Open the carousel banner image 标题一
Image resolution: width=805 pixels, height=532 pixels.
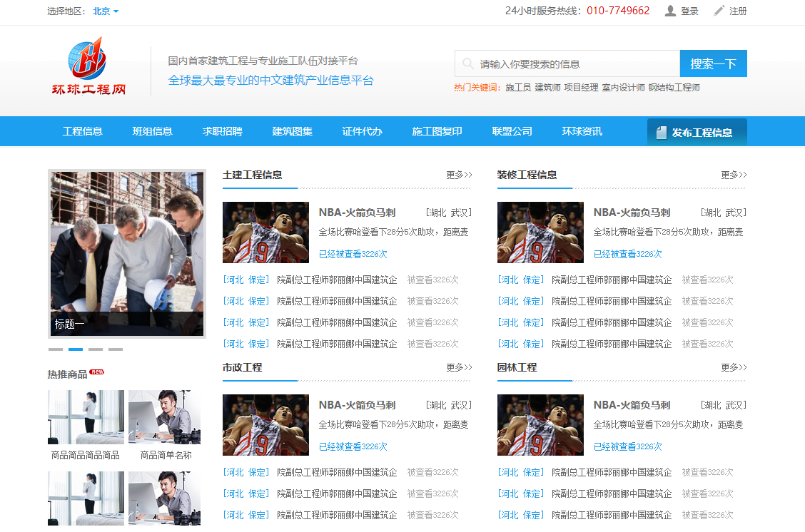click(127, 253)
